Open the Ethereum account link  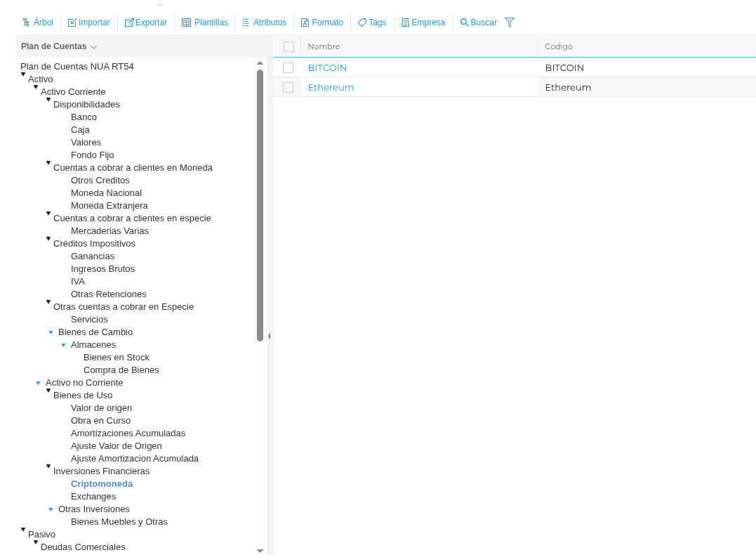(331, 88)
